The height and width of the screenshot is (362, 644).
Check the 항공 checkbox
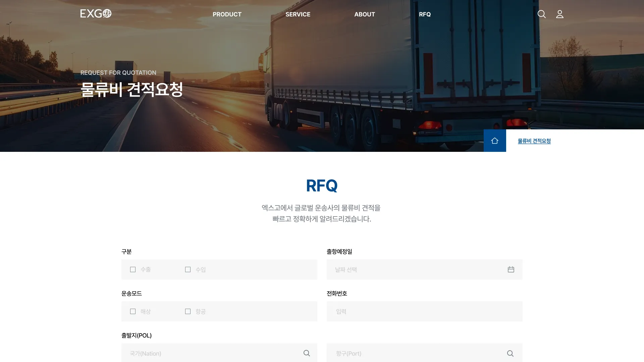click(188, 311)
